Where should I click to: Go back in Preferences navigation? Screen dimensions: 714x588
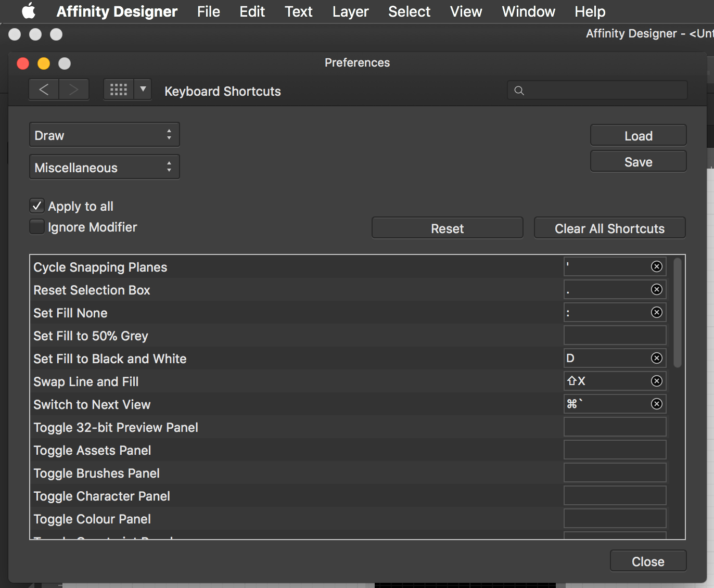(x=44, y=90)
